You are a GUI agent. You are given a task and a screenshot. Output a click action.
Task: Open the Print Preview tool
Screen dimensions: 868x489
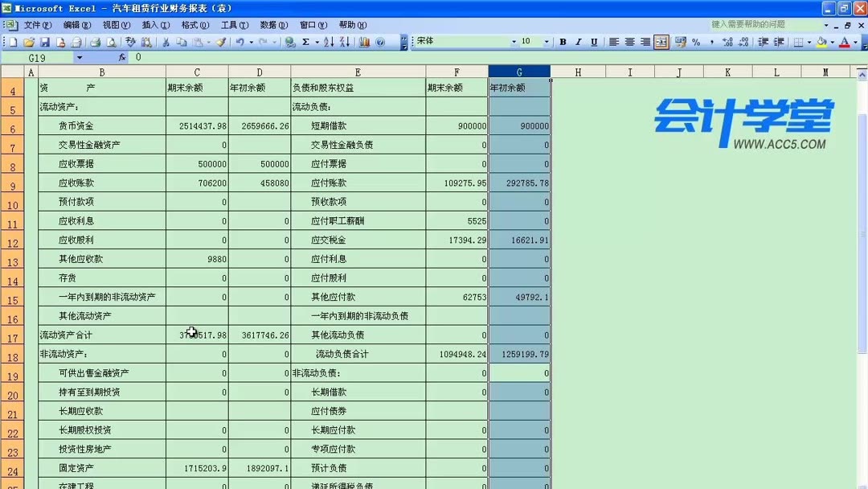(112, 42)
